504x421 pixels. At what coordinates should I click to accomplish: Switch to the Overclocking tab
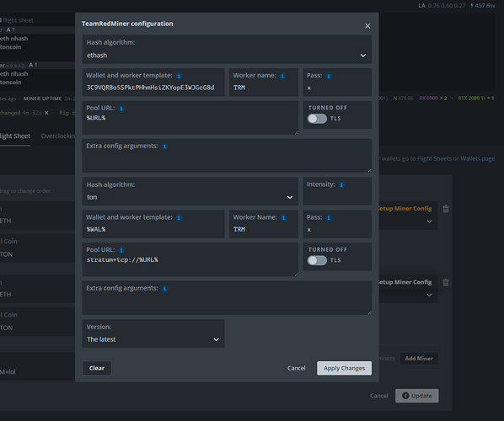(58, 136)
